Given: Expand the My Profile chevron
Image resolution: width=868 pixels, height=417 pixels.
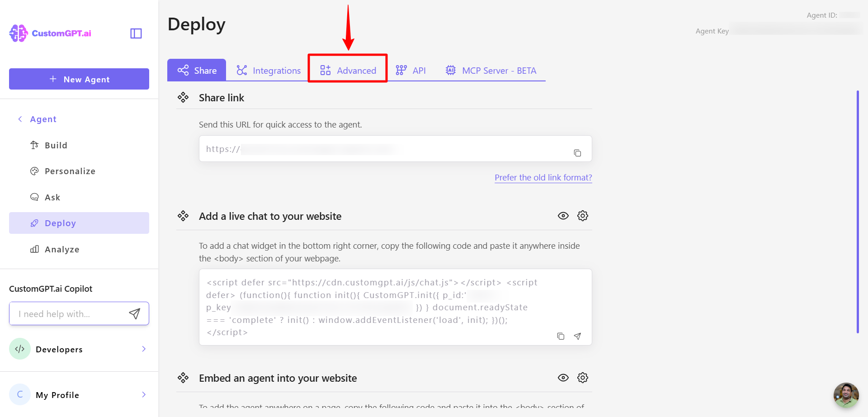Looking at the screenshot, I should point(144,394).
